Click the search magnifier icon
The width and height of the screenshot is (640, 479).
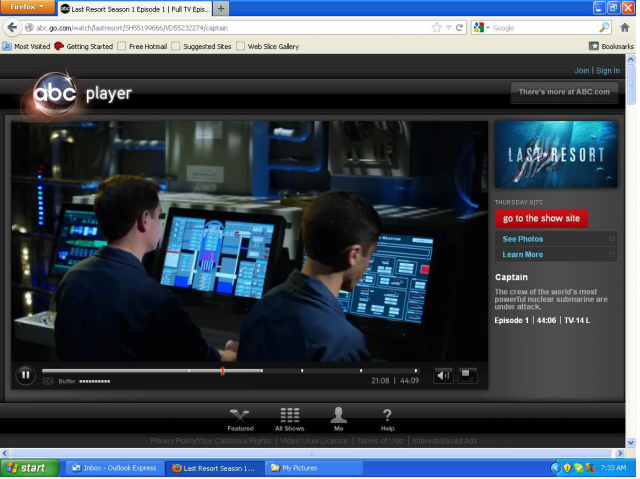coord(606,28)
